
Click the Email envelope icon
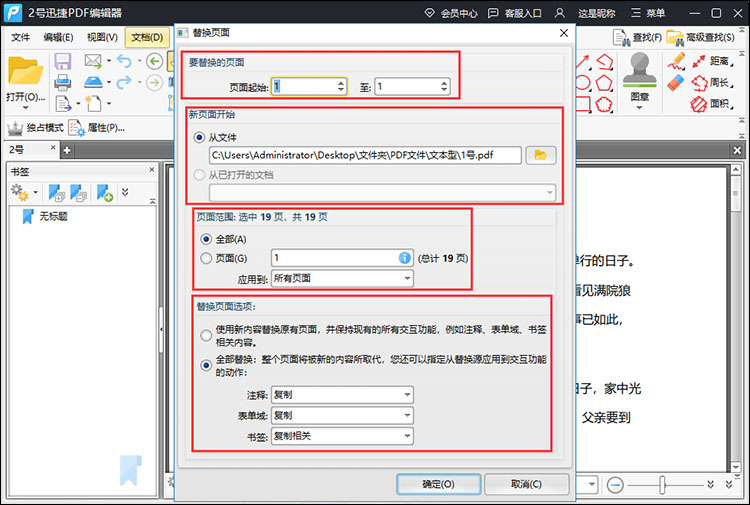coord(93,61)
